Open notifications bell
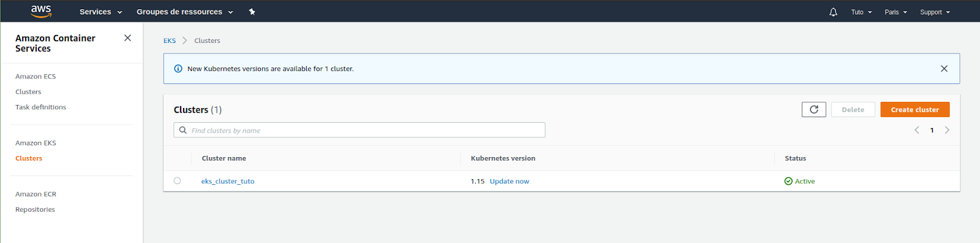Image resolution: width=980 pixels, height=243 pixels. (x=833, y=12)
